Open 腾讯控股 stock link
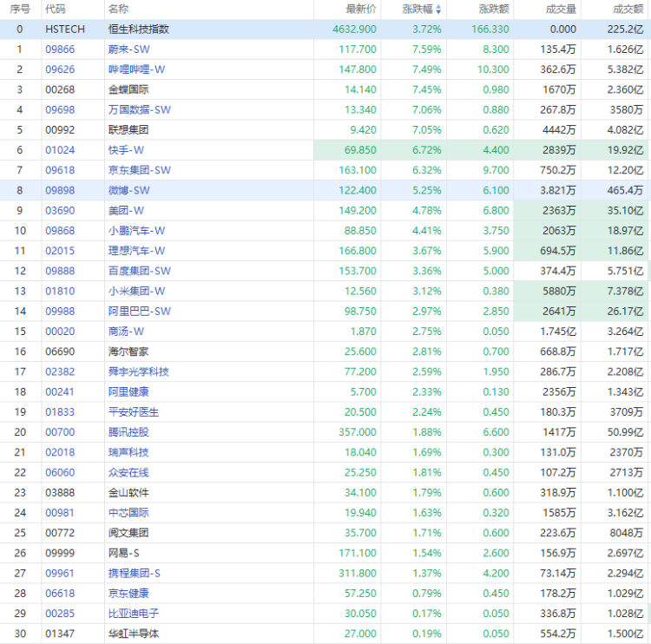This screenshot has width=651, height=644. pos(128,432)
